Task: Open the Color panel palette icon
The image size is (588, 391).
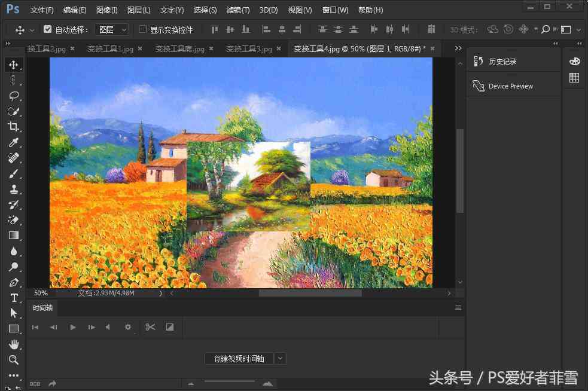Action: (574, 62)
